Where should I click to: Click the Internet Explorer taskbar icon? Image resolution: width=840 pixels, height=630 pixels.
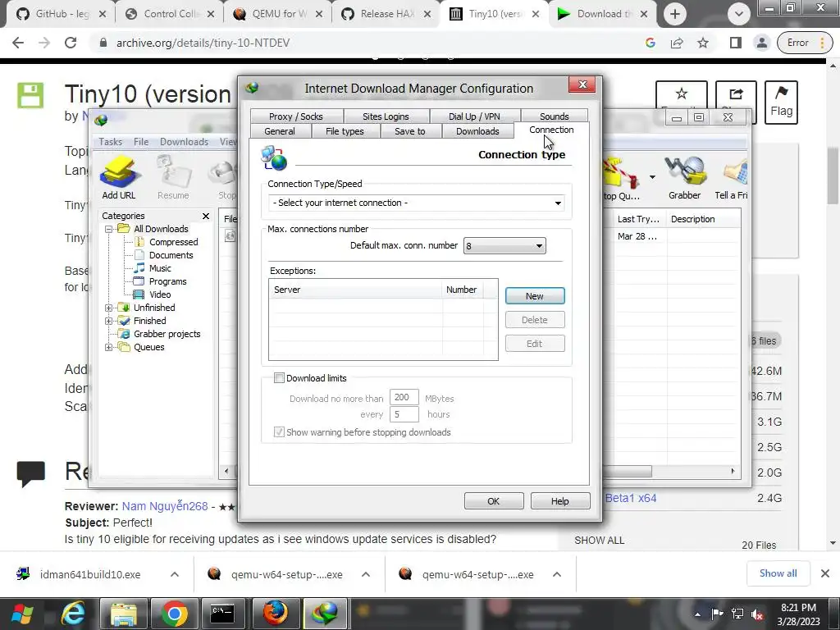73,614
